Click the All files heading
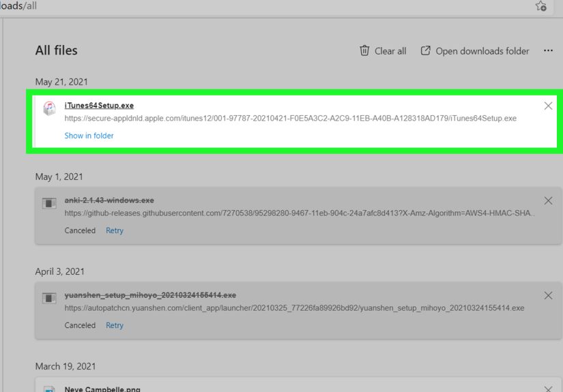 tap(57, 50)
